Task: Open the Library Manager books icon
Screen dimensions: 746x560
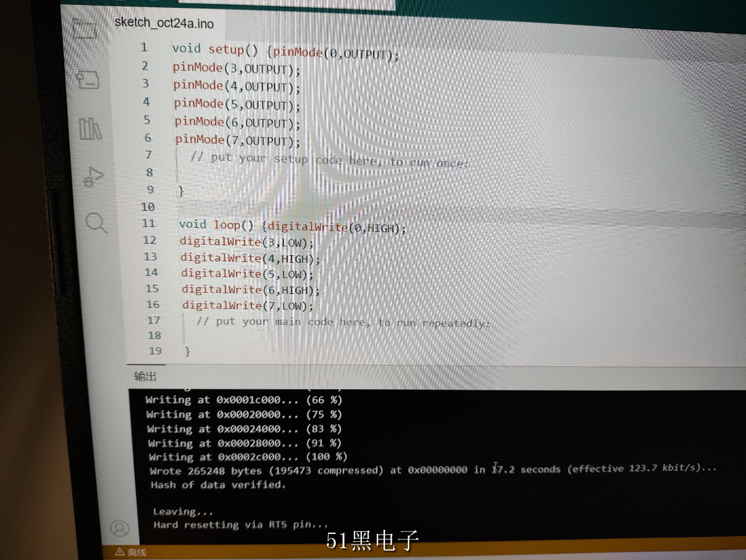Action: click(90, 129)
